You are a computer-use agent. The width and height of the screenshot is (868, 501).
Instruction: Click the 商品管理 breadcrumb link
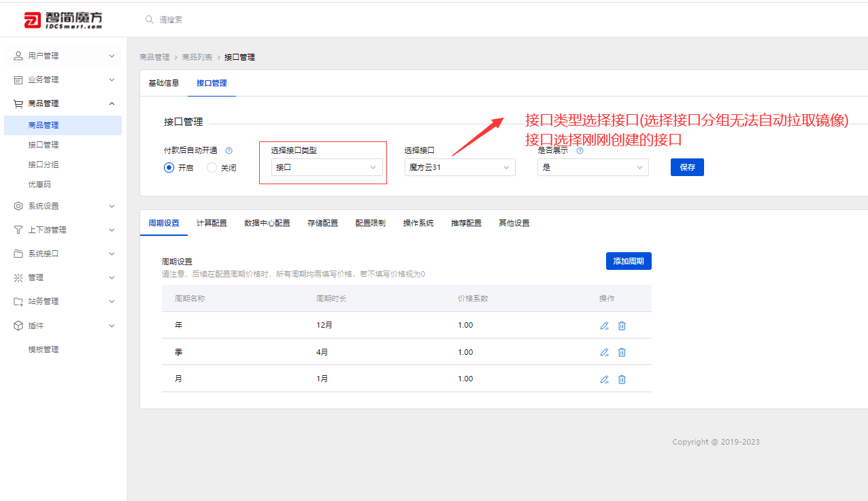(x=154, y=57)
